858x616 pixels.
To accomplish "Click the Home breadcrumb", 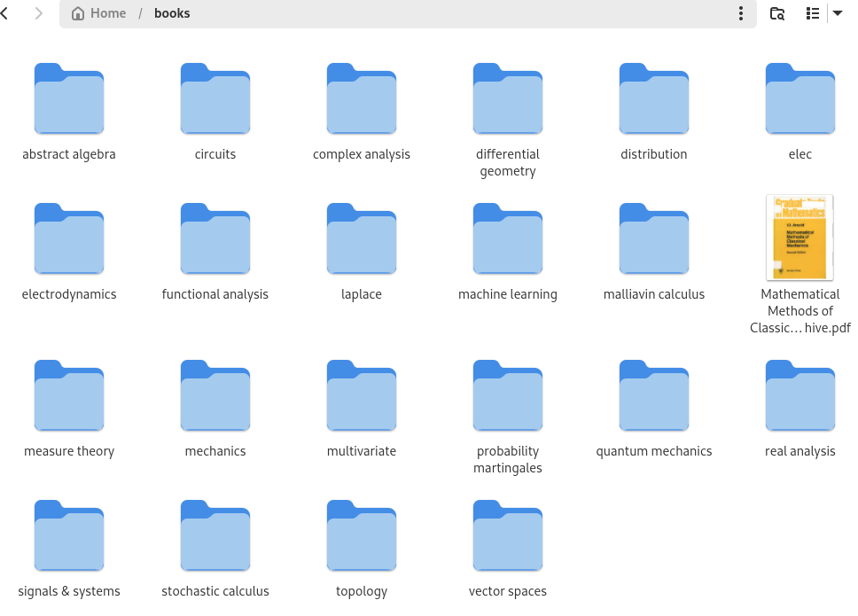I will (x=99, y=13).
